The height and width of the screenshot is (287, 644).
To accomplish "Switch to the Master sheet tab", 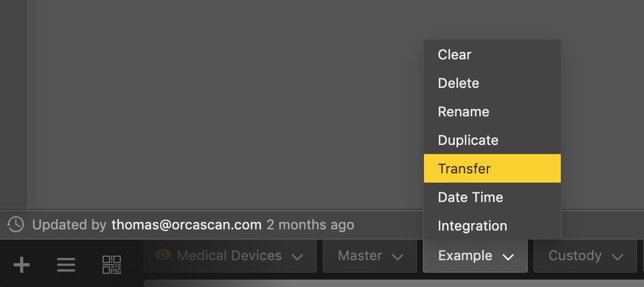I will (x=360, y=256).
